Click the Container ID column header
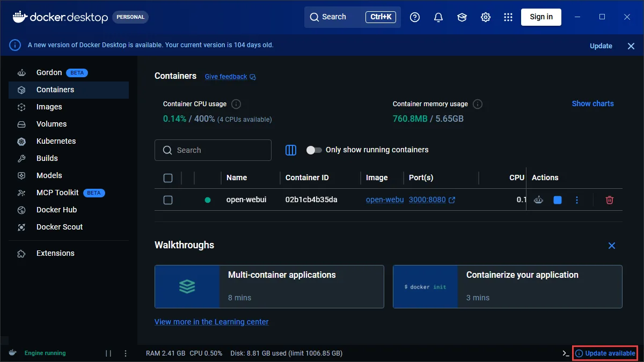This screenshot has height=362, width=644. (x=307, y=178)
